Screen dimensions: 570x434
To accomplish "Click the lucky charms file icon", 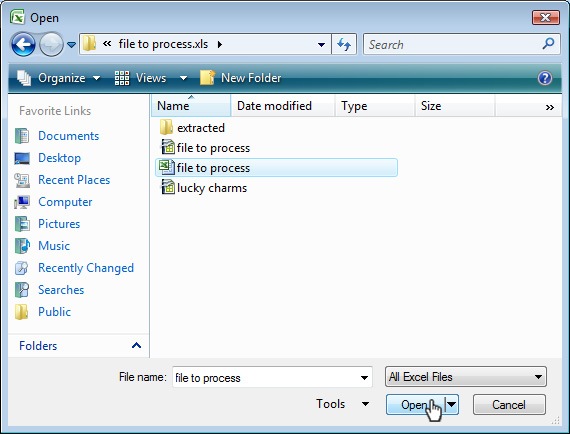I will click(x=167, y=187).
